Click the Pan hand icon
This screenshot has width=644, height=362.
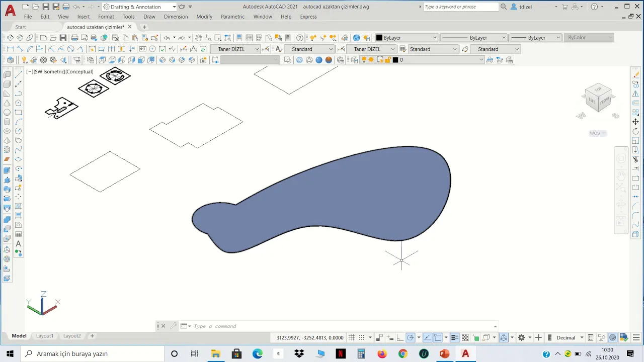(198, 38)
